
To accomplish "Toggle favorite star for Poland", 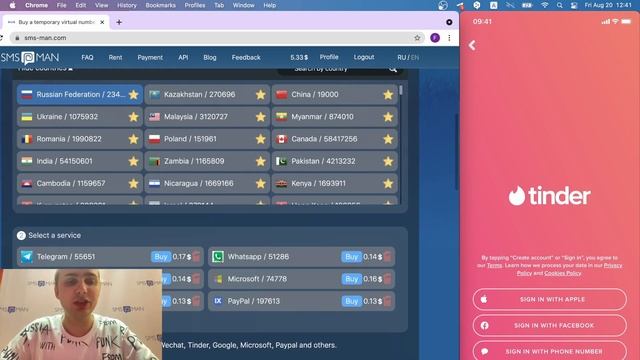I will click(x=260, y=139).
